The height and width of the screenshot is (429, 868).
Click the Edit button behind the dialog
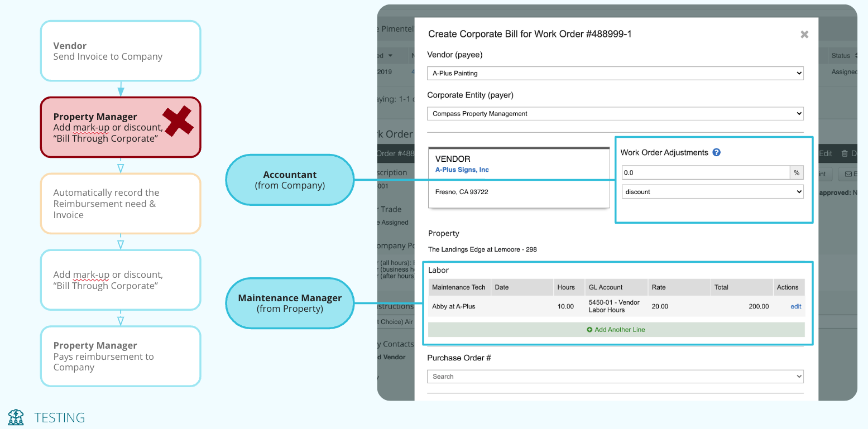[x=825, y=153]
